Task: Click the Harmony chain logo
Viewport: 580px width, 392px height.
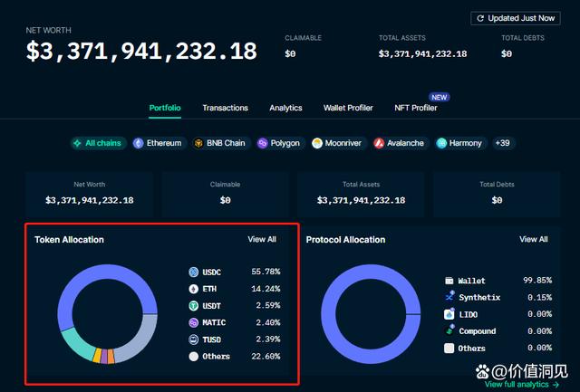Action: [x=441, y=143]
